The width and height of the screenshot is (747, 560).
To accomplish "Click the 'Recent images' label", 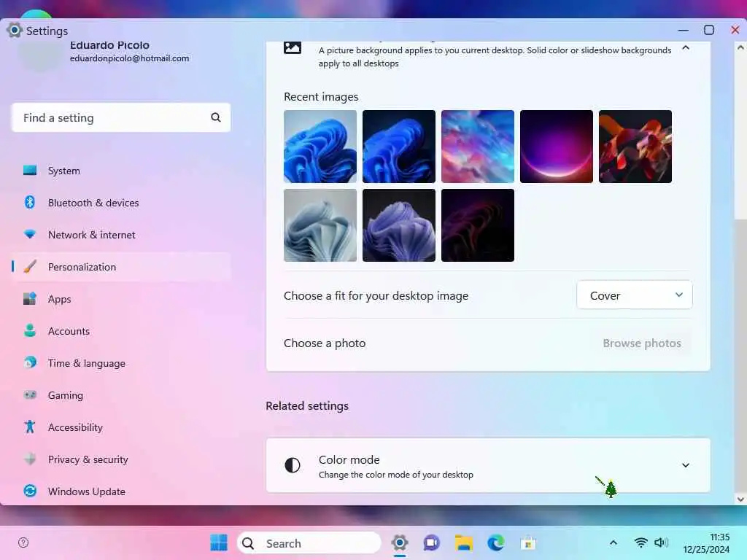I will click(321, 97).
